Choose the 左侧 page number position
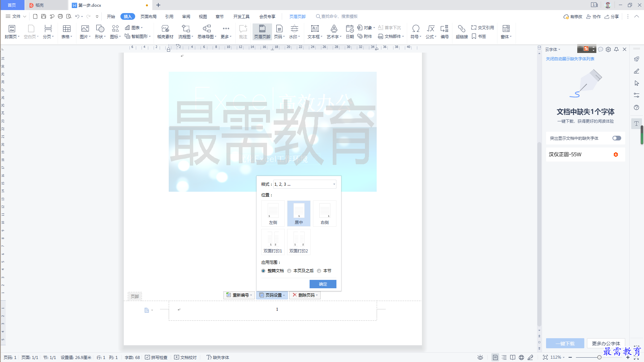The width and height of the screenshot is (644, 362). click(273, 214)
